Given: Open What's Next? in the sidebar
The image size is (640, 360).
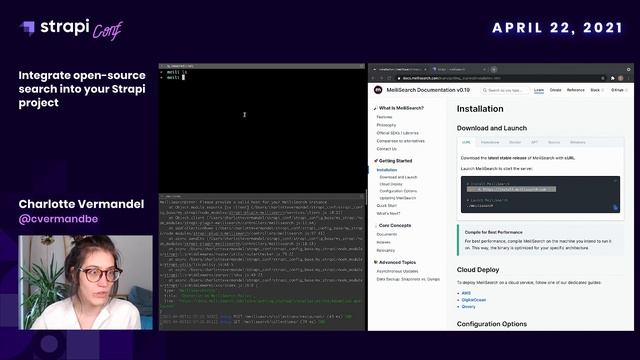Looking at the screenshot, I should [388, 213].
